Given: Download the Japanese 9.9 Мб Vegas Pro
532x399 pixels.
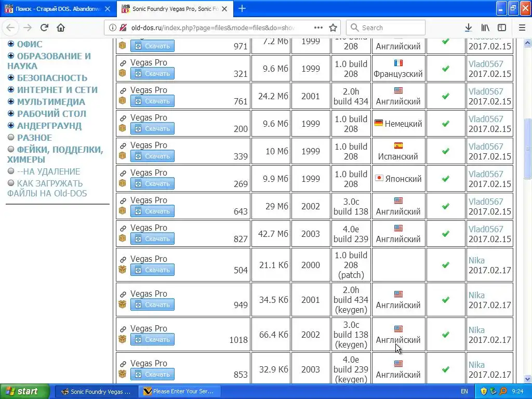Looking at the screenshot, I should pyautogui.click(x=152, y=183).
